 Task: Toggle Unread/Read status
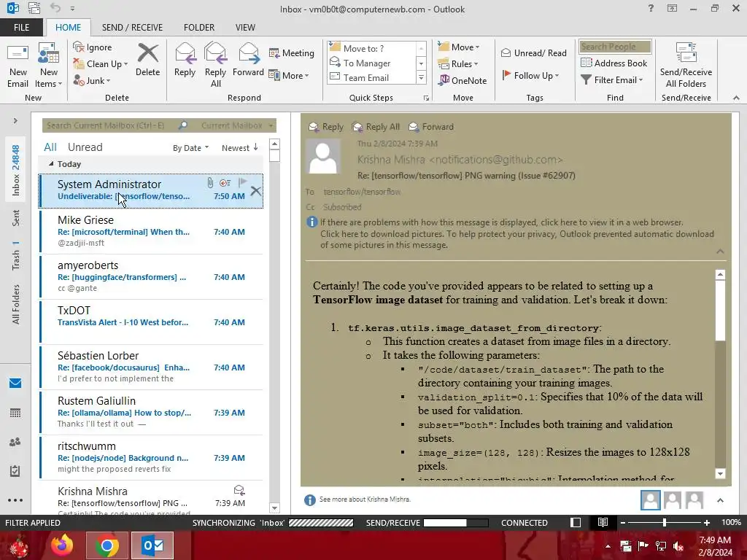pyautogui.click(x=534, y=52)
